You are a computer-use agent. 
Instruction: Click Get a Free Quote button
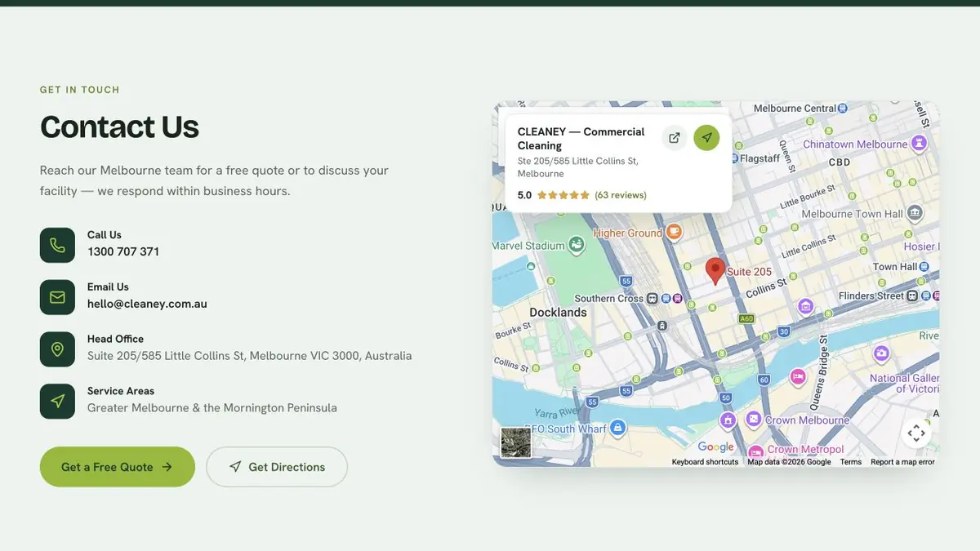[x=118, y=467]
